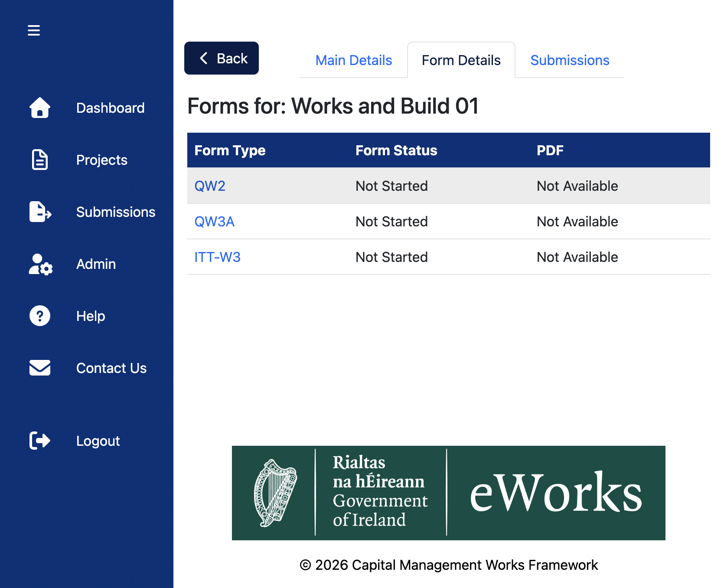Image resolution: width=724 pixels, height=588 pixels.
Task: Open Help from the sidebar
Action: 91,316
